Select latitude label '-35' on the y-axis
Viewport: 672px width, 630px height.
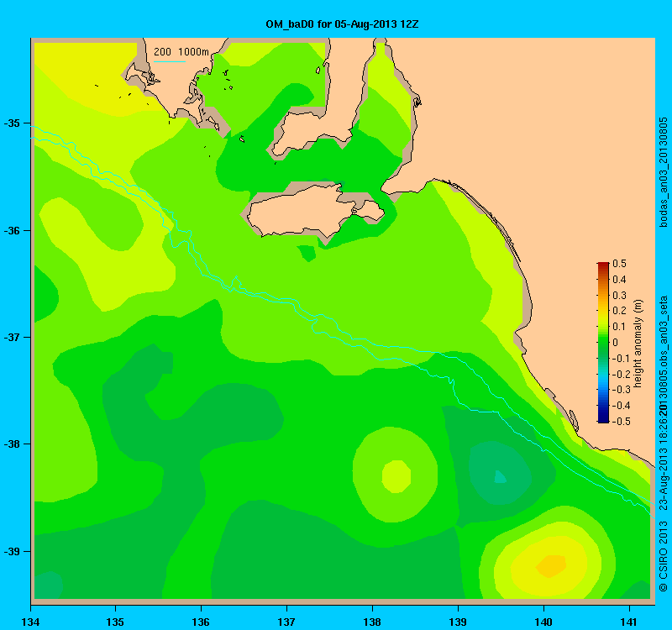coord(12,123)
